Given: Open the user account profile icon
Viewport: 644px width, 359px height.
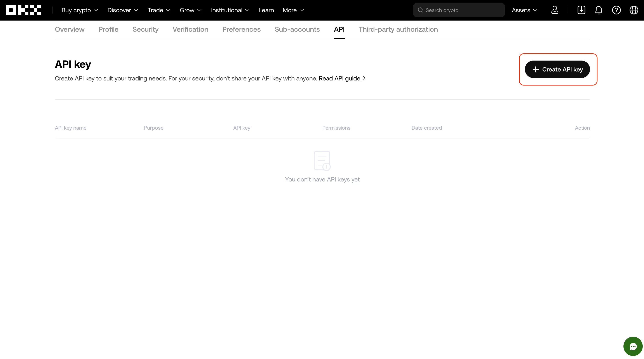Looking at the screenshot, I should pyautogui.click(x=555, y=10).
